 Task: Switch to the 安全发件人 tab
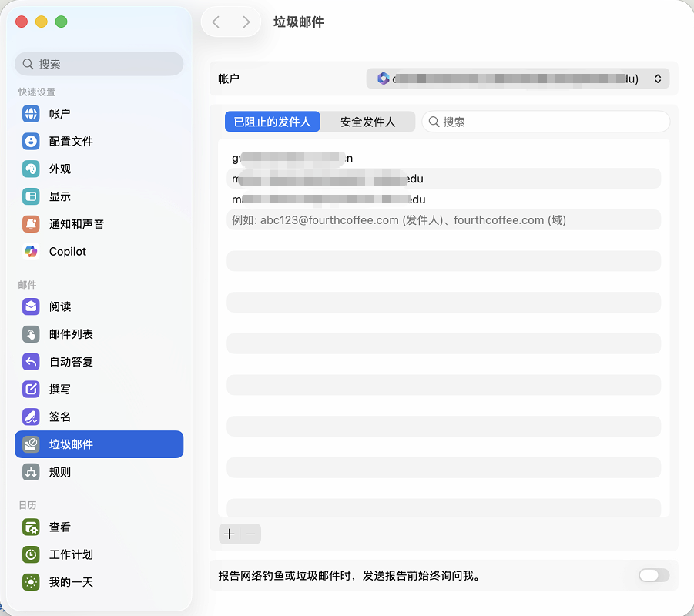tap(367, 122)
